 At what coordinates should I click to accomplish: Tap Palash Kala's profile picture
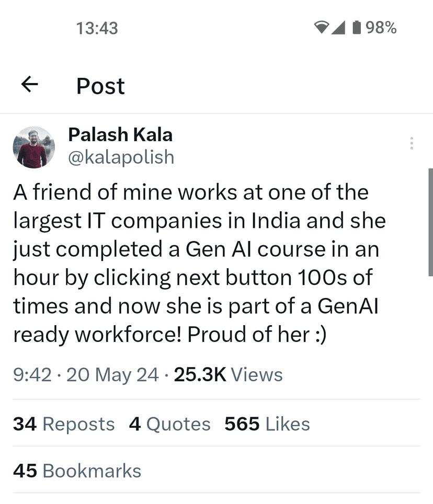33,147
